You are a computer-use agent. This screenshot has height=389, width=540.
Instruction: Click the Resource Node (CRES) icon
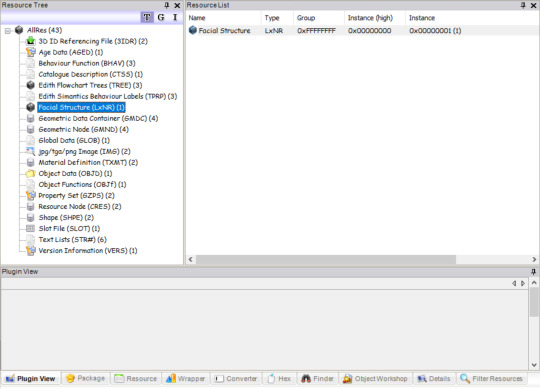coord(31,207)
